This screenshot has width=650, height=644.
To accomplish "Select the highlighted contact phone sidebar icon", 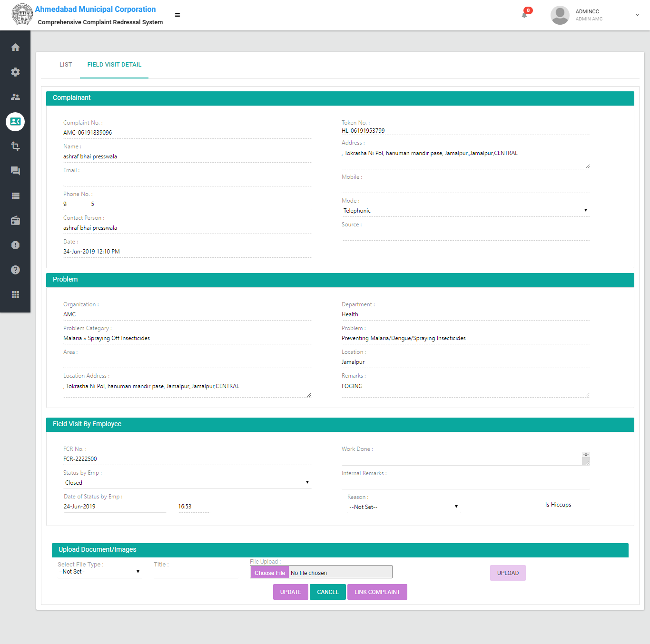I will tap(15, 122).
